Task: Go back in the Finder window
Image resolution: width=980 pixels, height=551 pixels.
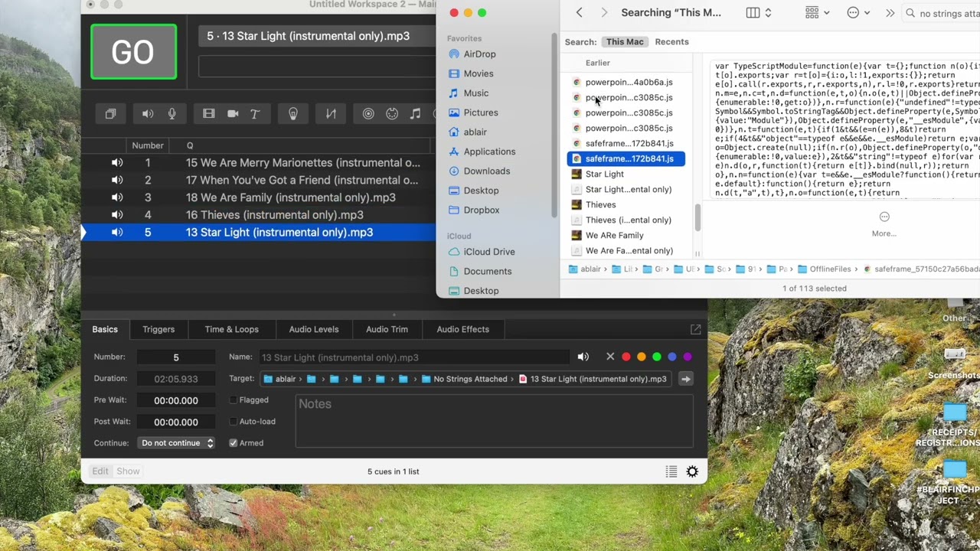Action: tap(580, 13)
